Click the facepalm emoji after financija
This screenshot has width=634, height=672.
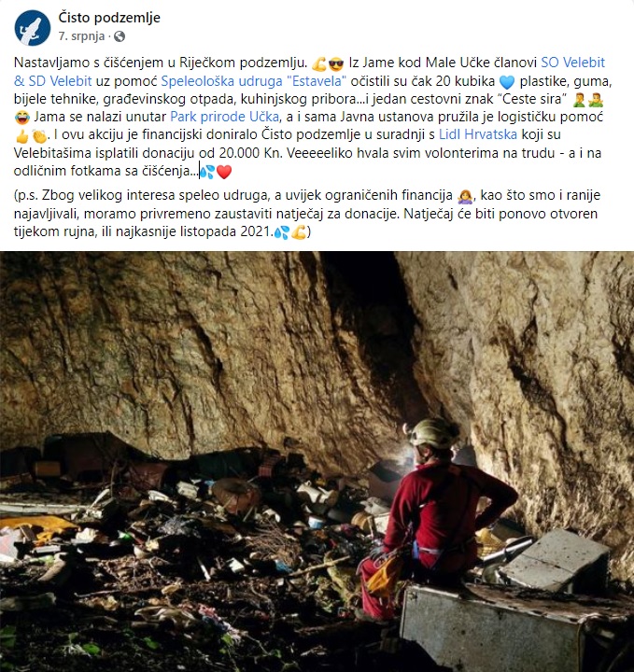(465, 196)
